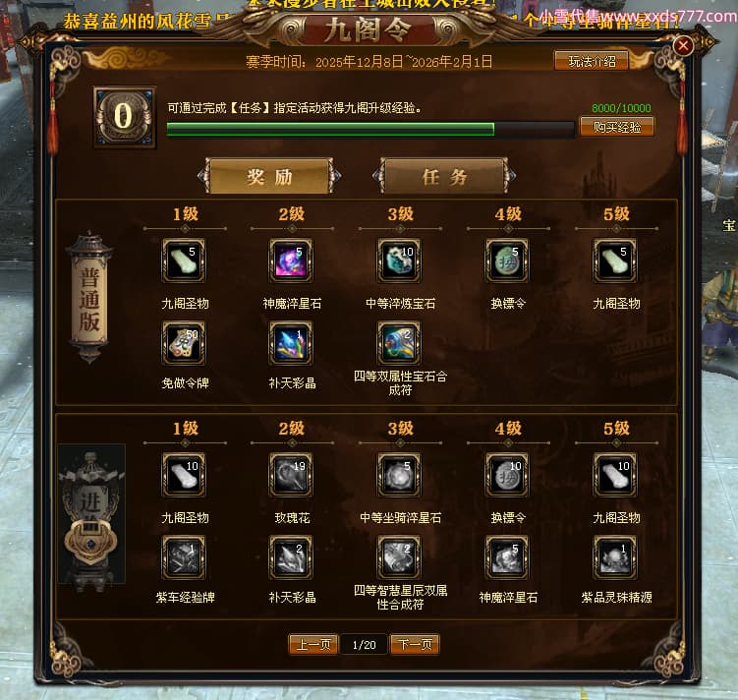This screenshot has width=738, height=700.
Task: Click the green experience progress bar
Action: (370, 129)
